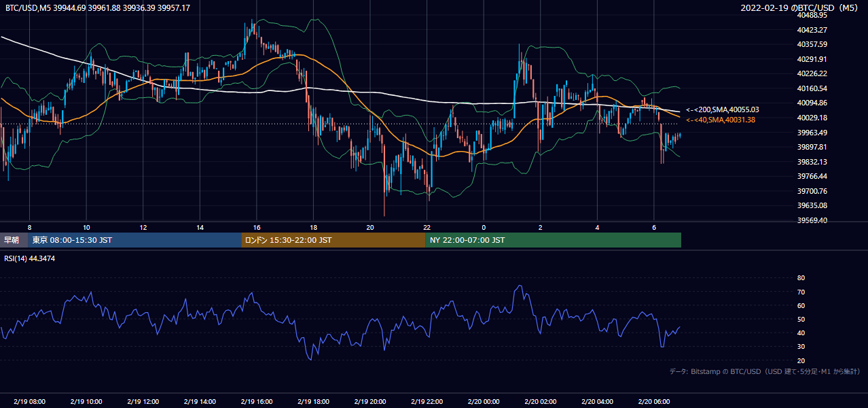Viewport: 868px width, 408px height.
Task: Click the bottom time label 2/19 10:00
Action: 86,402
